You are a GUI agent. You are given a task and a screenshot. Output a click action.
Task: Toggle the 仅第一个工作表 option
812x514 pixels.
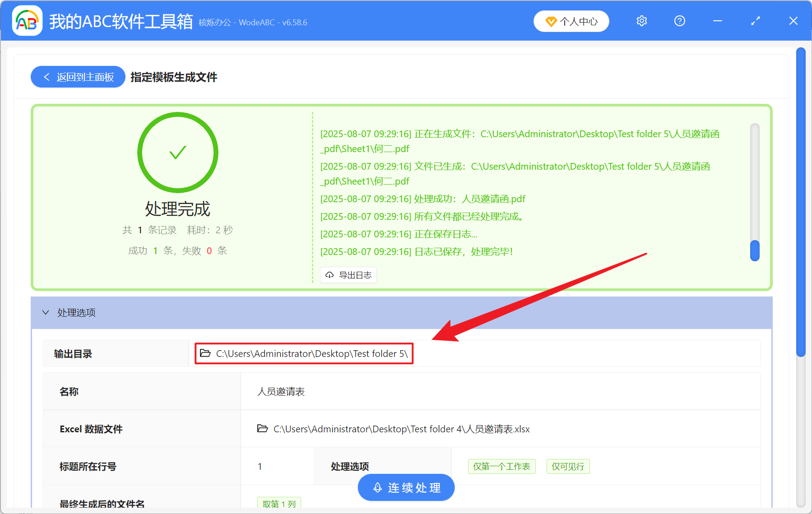click(501, 466)
